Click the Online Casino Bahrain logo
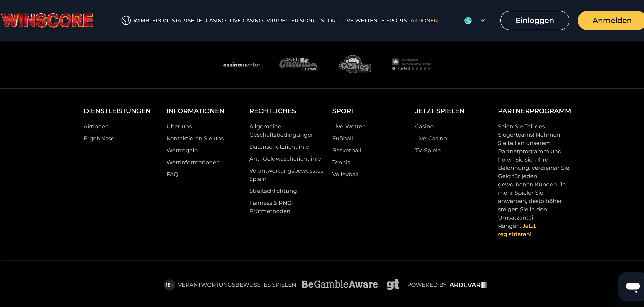Viewport: 644px width, 307px height. pos(298,64)
